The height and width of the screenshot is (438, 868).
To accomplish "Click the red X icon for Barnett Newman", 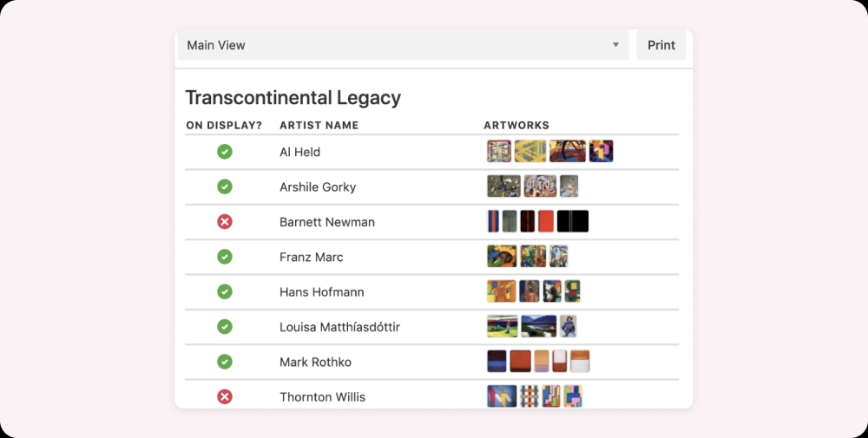I will click(225, 222).
